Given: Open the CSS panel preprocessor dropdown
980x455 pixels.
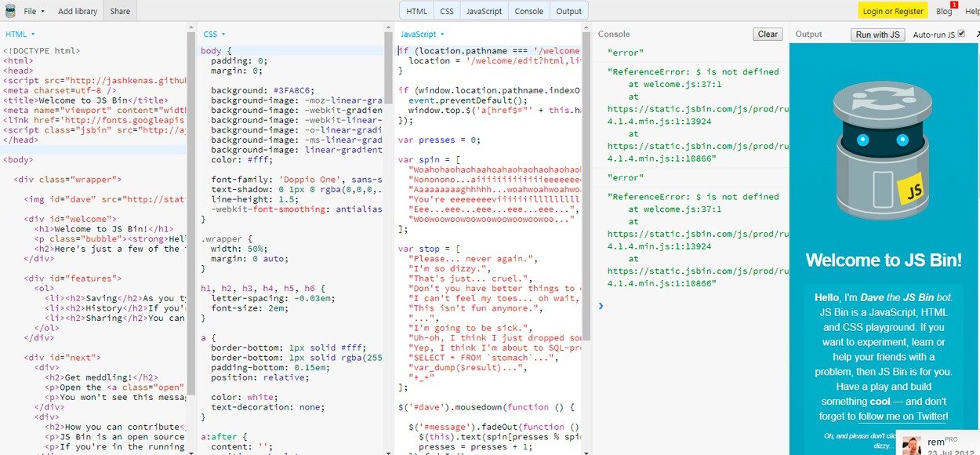Looking at the screenshot, I should (x=214, y=35).
